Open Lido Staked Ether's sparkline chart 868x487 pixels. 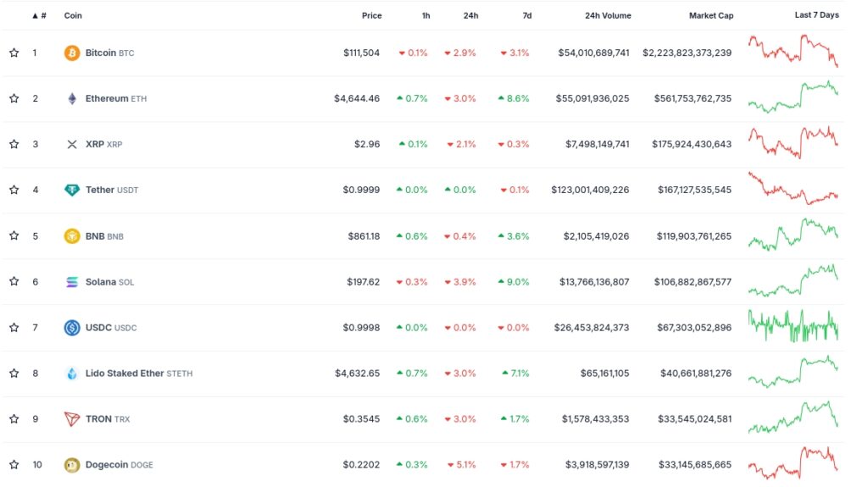793,371
